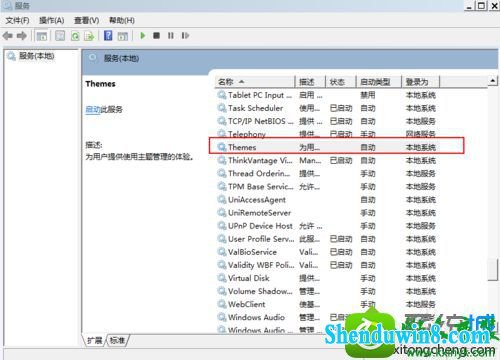The height and width of the screenshot is (360, 500).
Task: Select the ValBioService service row
Action: tap(327, 252)
